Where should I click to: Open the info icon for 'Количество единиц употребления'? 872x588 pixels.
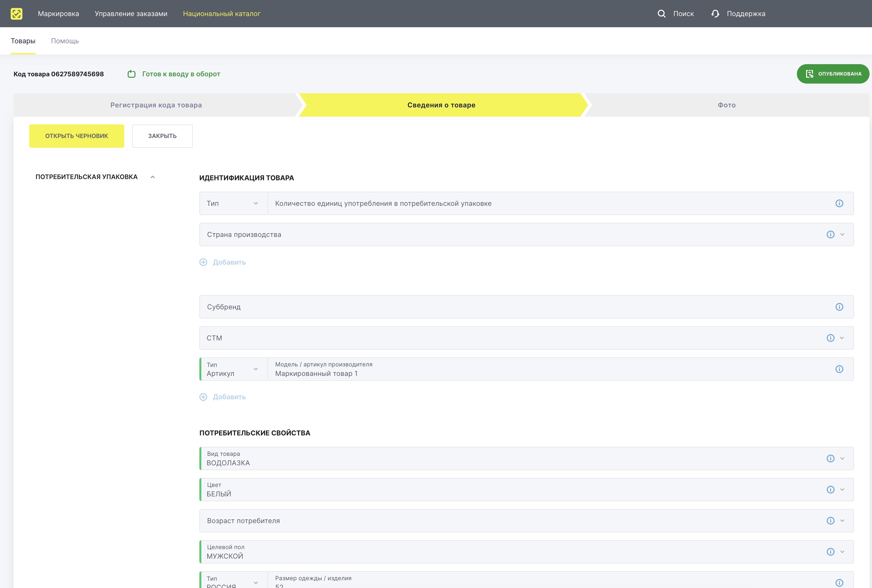839,203
